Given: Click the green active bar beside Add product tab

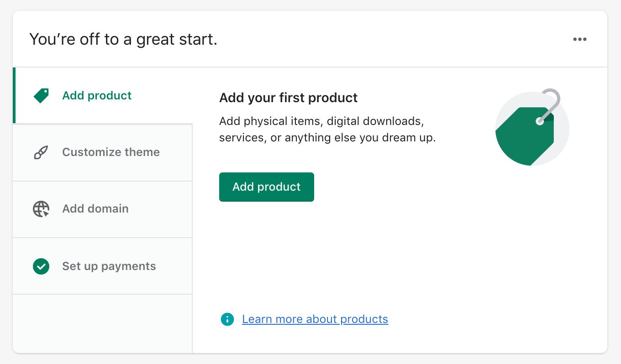Looking at the screenshot, I should click(x=14, y=95).
